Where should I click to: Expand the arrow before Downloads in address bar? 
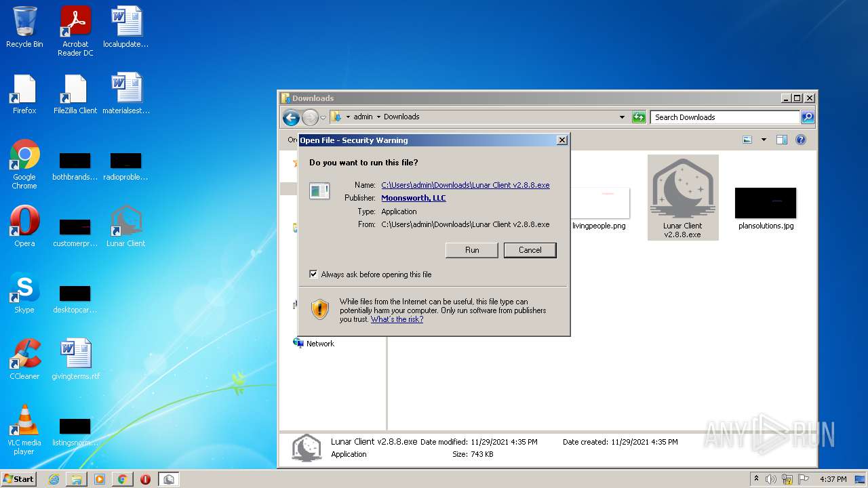pyautogui.click(x=378, y=117)
